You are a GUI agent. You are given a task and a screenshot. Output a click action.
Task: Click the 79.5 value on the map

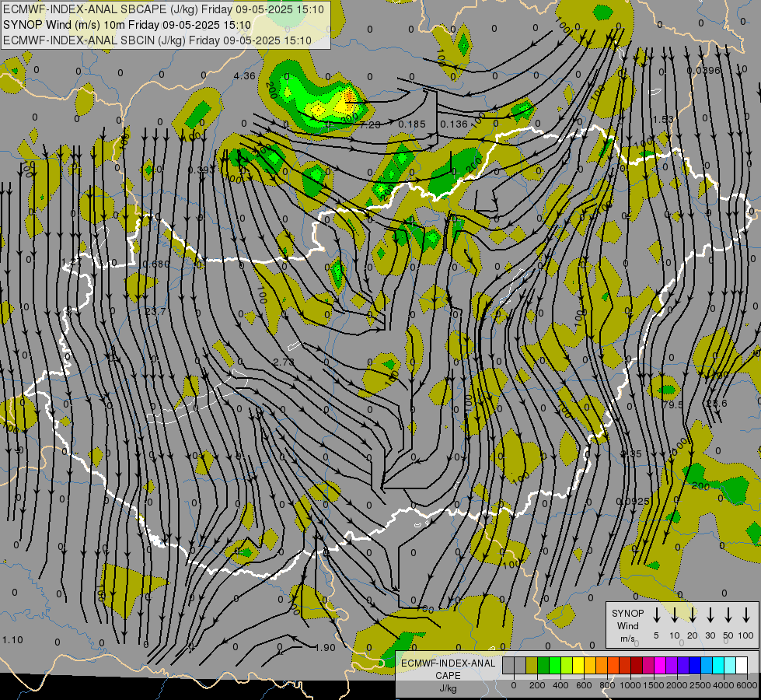(x=672, y=404)
